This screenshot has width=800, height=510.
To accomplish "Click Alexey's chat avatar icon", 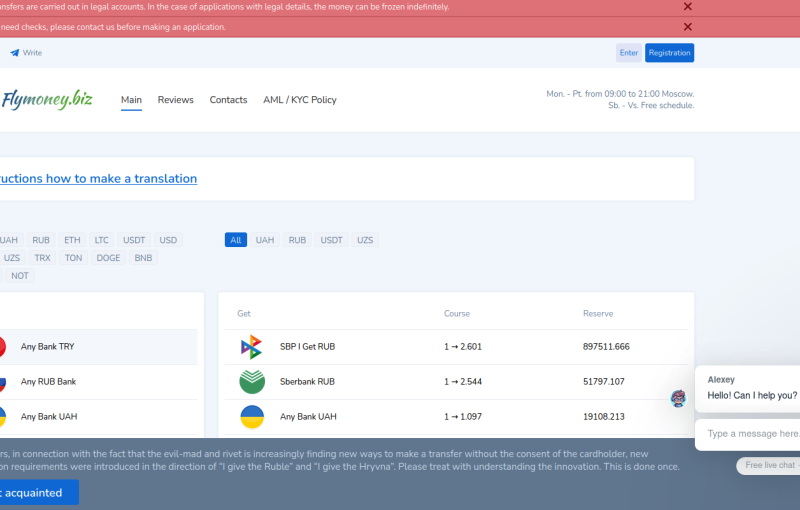I will pos(678,398).
